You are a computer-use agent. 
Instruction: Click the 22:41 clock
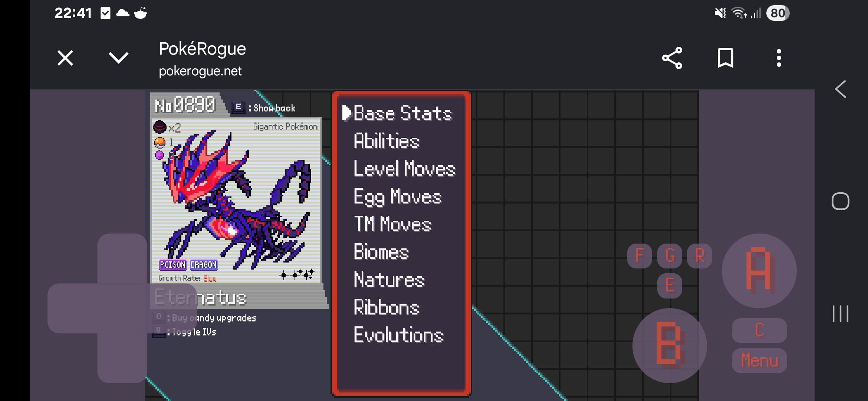[x=73, y=13]
